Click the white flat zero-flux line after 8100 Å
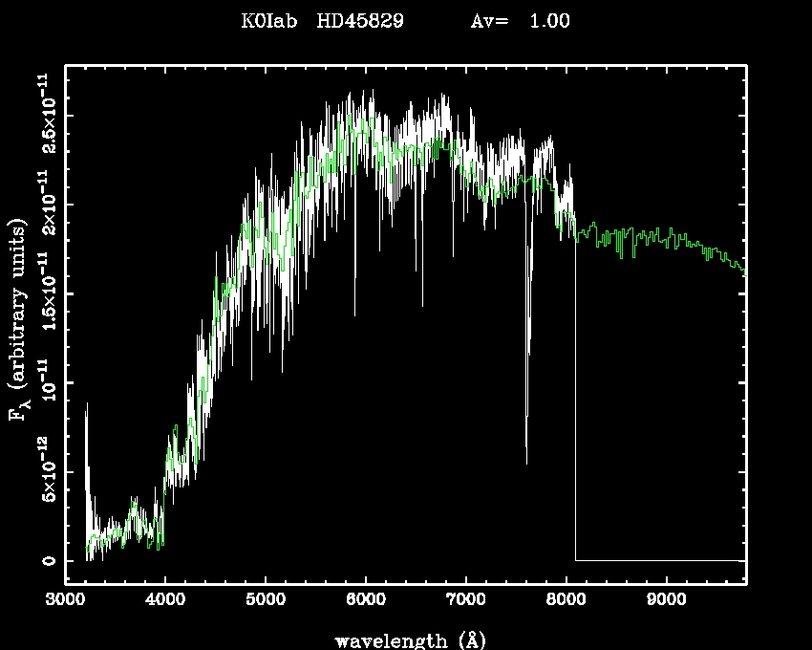 (x=659, y=560)
